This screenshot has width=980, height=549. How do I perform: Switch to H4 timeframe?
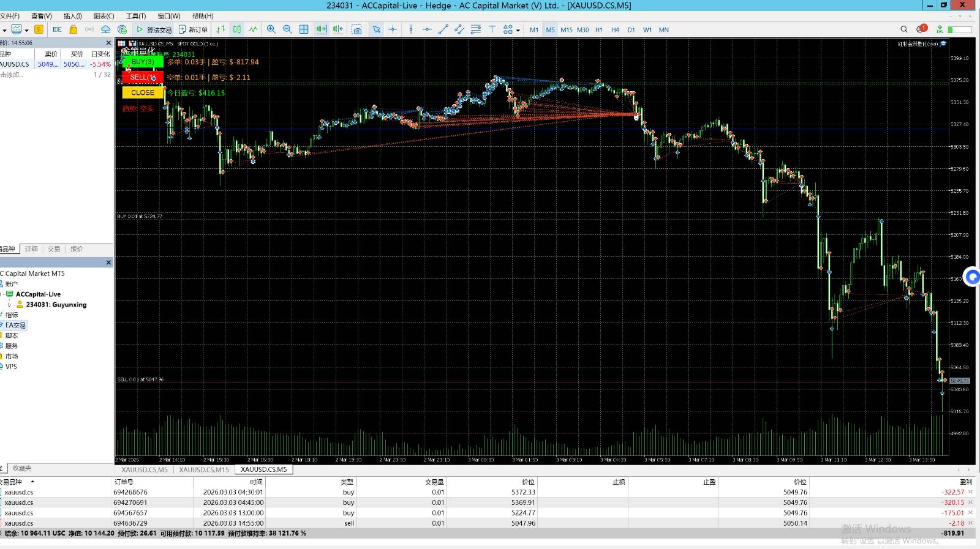tap(615, 29)
